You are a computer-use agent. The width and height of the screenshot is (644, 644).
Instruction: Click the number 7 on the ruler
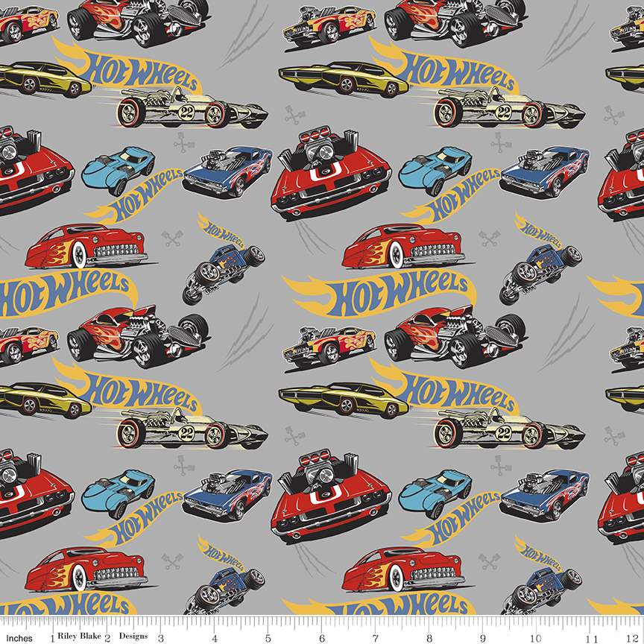pos(375,638)
